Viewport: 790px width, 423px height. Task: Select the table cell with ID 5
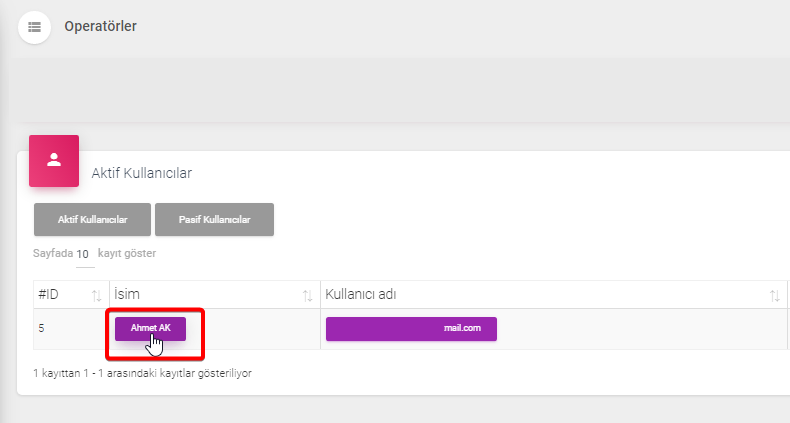pyautogui.click(x=71, y=328)
